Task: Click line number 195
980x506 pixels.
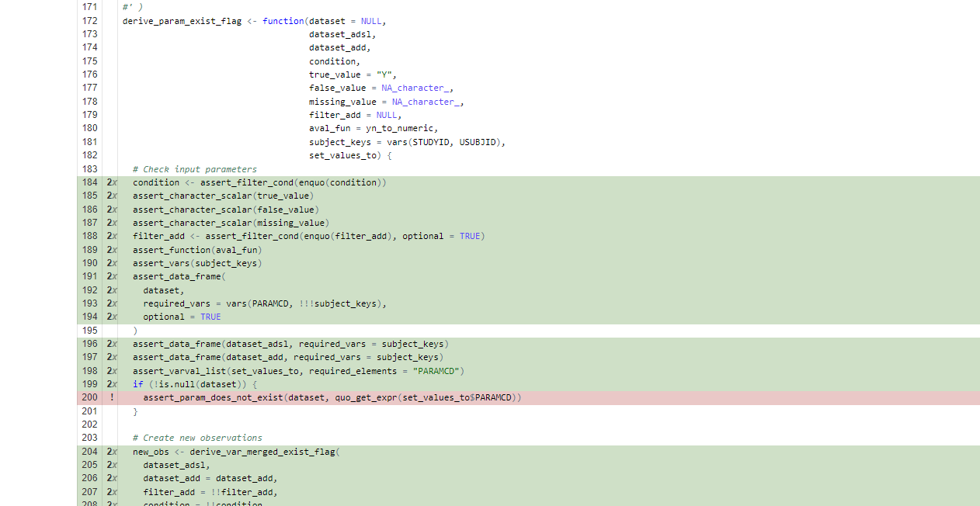Action: click(89, 331)
